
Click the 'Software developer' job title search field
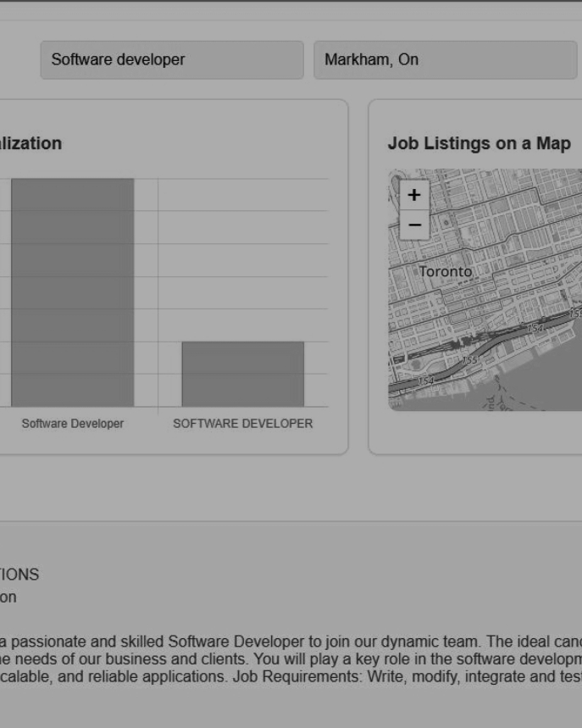tap(171, 60)
